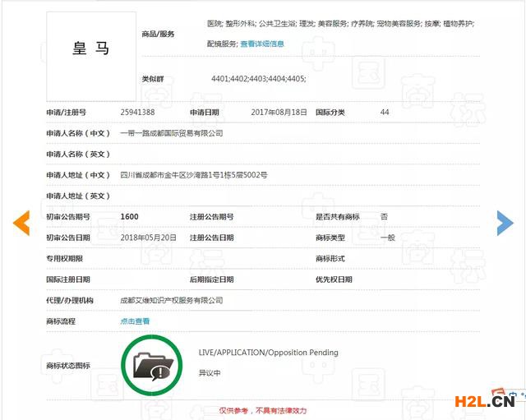Viewport: 526px width, 420px height.
Task: Select international class value 44
Action: coord(385,112)
